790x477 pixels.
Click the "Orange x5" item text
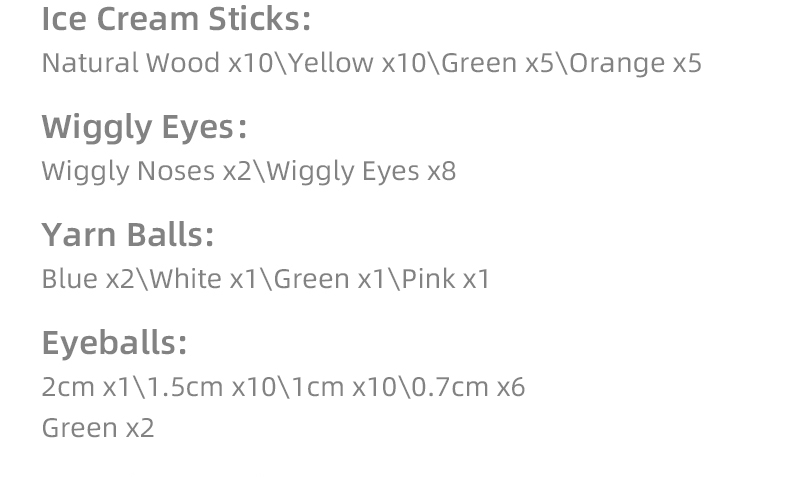(x=635, y=63)
